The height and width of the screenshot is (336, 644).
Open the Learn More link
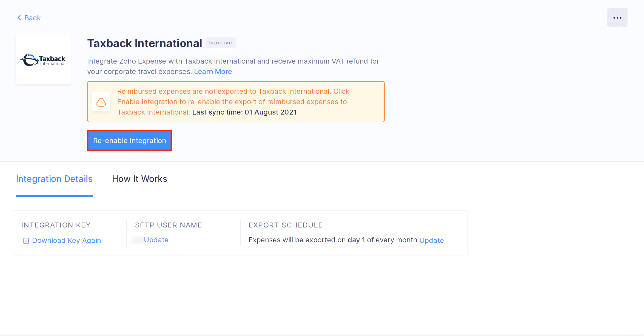[213, 72]
